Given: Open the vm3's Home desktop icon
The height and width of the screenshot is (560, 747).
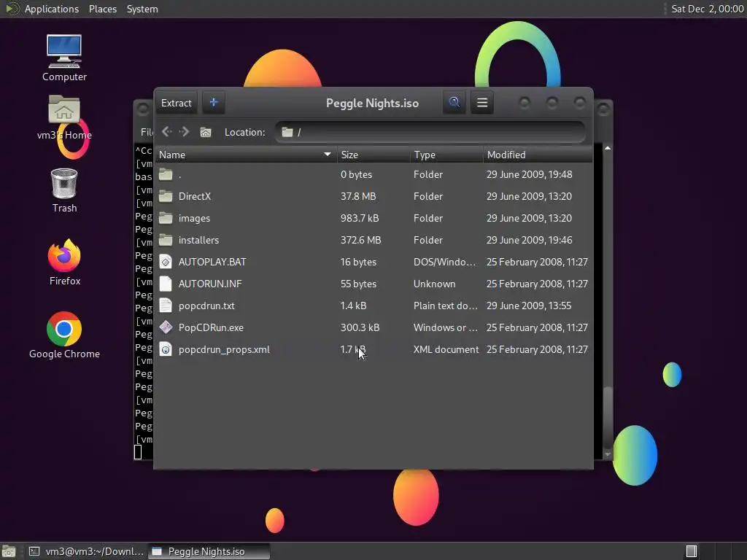Looking at the screenshot, I should coord(64,117).
